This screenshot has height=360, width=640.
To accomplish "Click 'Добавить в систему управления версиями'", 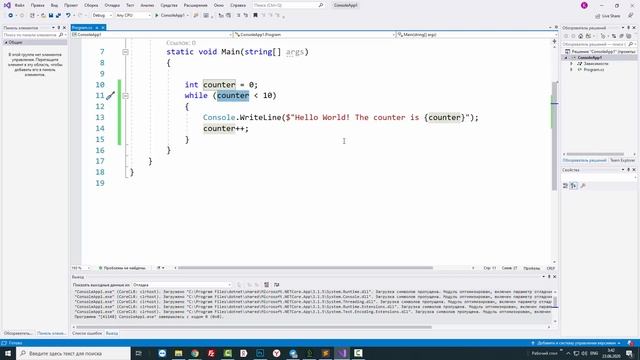I will [x=576, y=343].
